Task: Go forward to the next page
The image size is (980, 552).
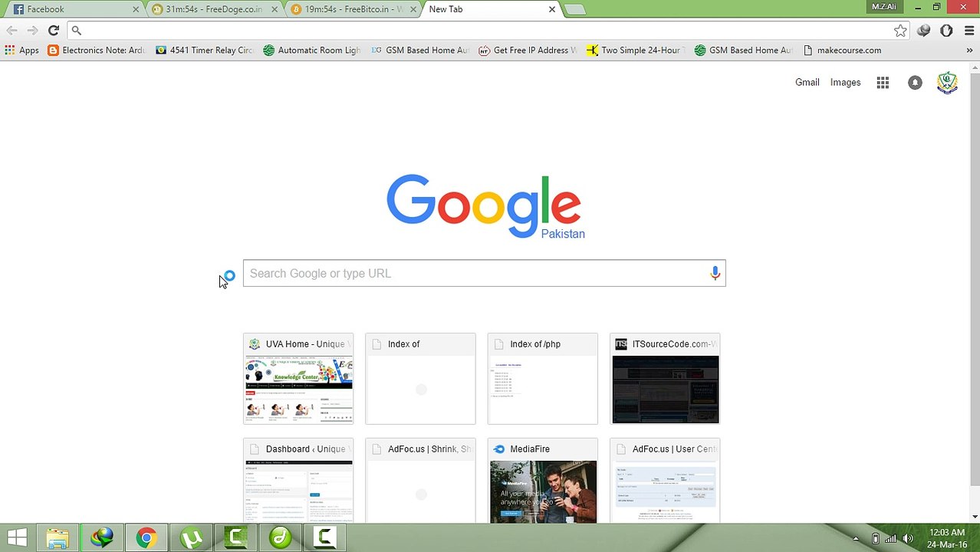Action: [x=32, y=31]
